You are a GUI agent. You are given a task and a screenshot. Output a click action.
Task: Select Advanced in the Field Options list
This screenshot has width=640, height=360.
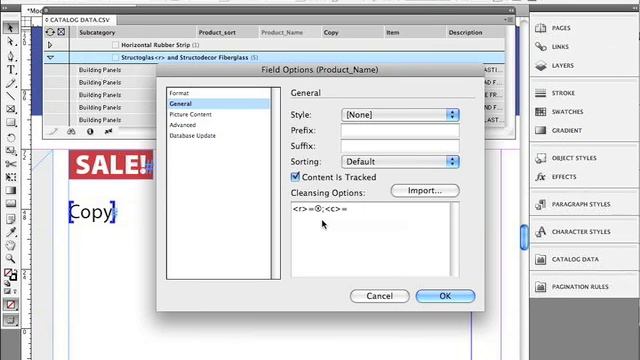[x=182, y=125]
